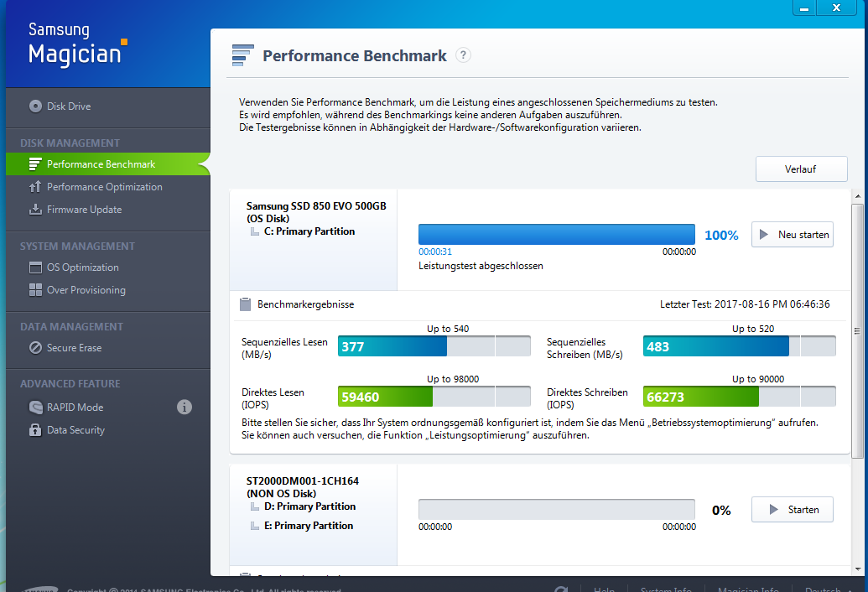Click the Up to 540 label
Viewport: 868px width, 592px height.
point(448,329)
